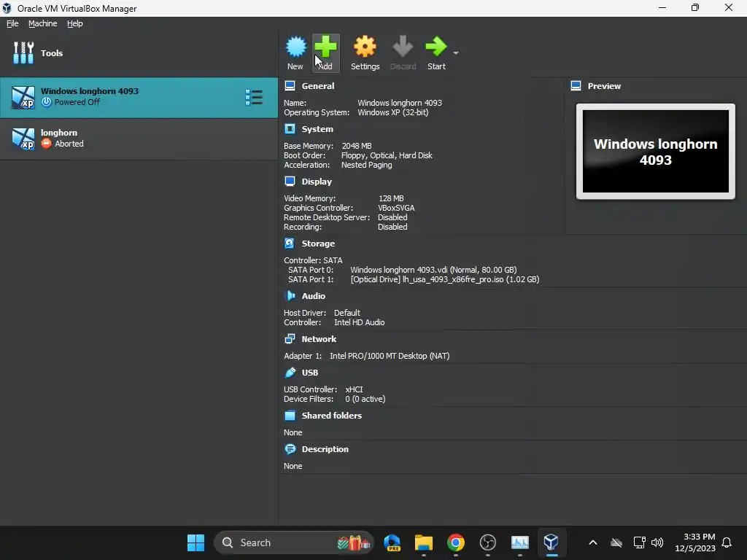Click the xHCI USB controller value
The image size is (747, 560).
click(x=354, y=389)
